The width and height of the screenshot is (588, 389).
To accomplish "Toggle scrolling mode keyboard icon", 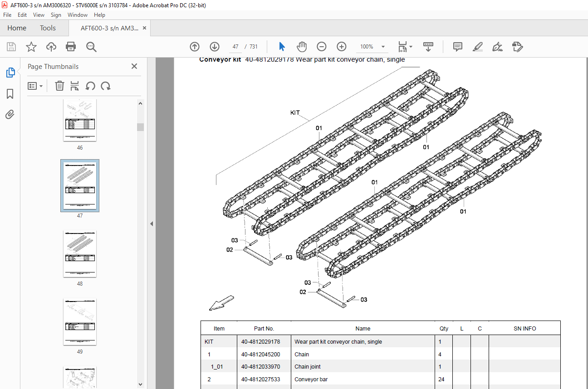I will pos(428,47).
